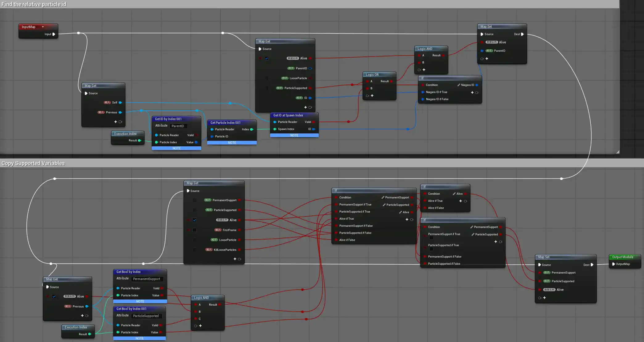Image resolution: width=644 pixels, height=342 pixels.
Task: Click add-pin plus on top Map Set node
Action: (x=487, y=59)
